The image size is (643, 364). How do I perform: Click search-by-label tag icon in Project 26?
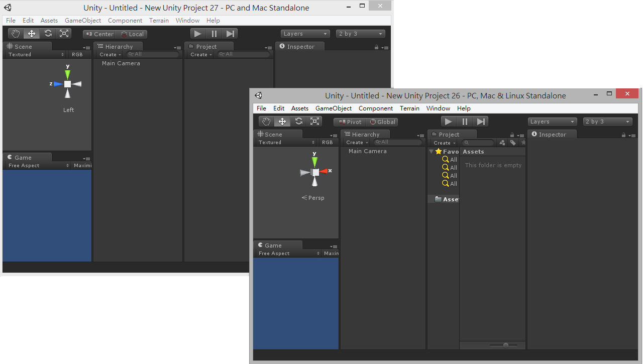click(513, 143)
